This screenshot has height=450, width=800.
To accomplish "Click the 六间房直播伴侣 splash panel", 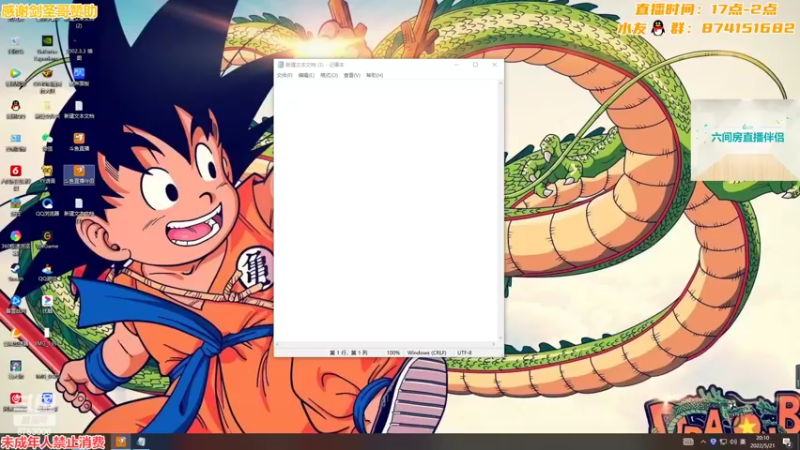I will click(746, 139).
